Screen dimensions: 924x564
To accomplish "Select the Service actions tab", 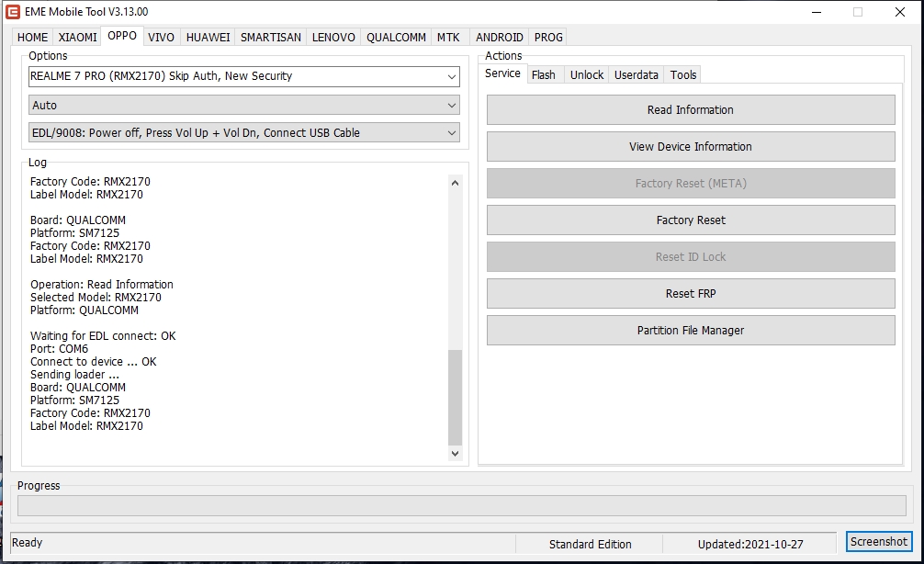I will click(502, 73).
